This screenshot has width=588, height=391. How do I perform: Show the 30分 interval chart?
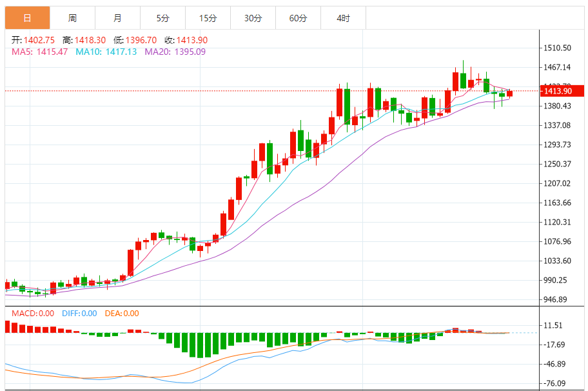tap(253, 18)
